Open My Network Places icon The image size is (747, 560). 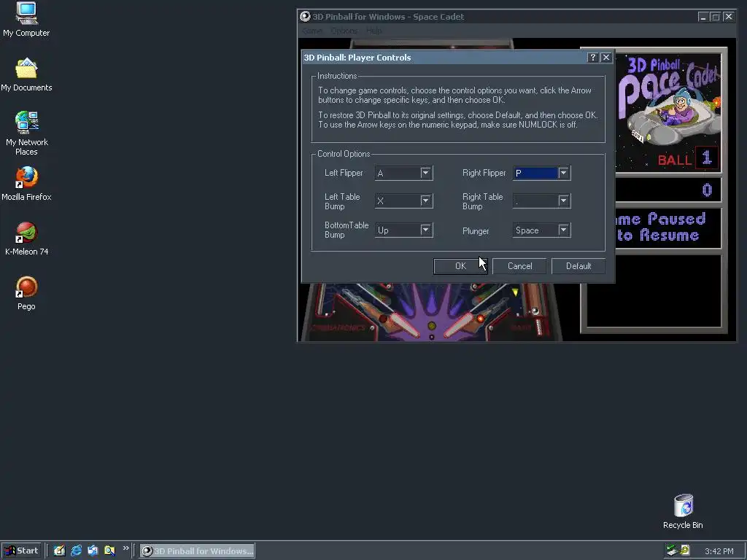27,133
